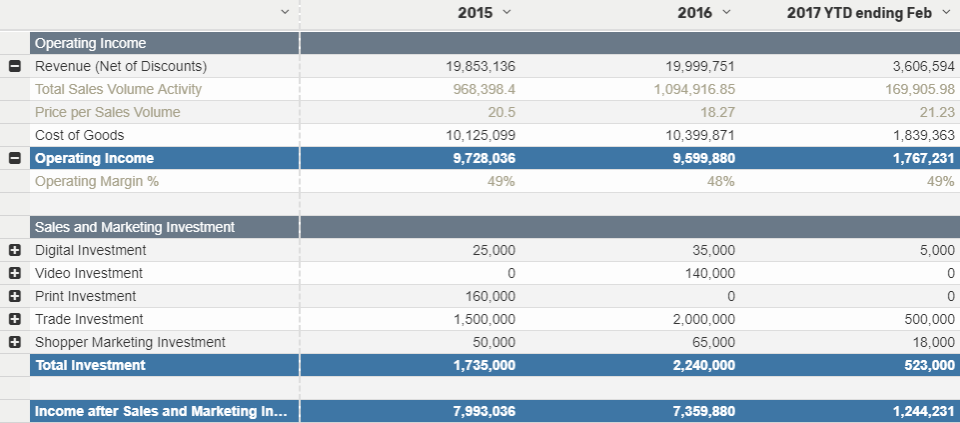Select Video Investment 2016 value 140,000

tap(710, 273)
